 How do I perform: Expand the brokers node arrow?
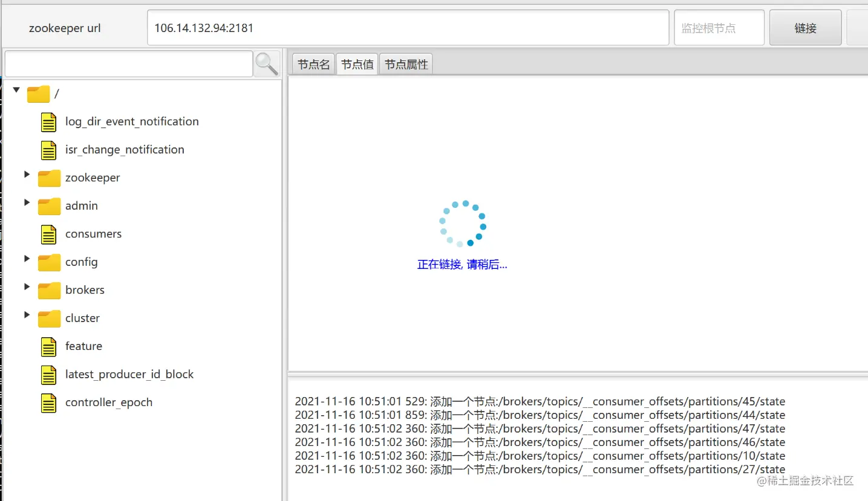[27, 286]
